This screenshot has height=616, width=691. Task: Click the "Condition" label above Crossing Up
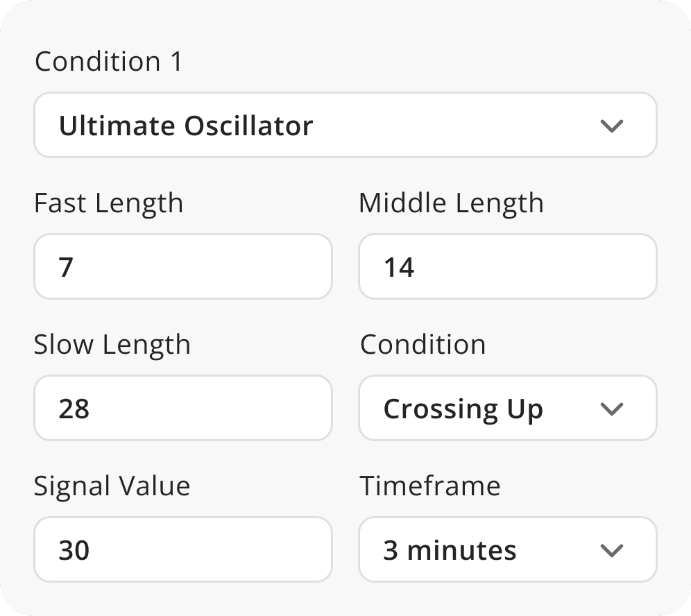click(x=423, y=345)
